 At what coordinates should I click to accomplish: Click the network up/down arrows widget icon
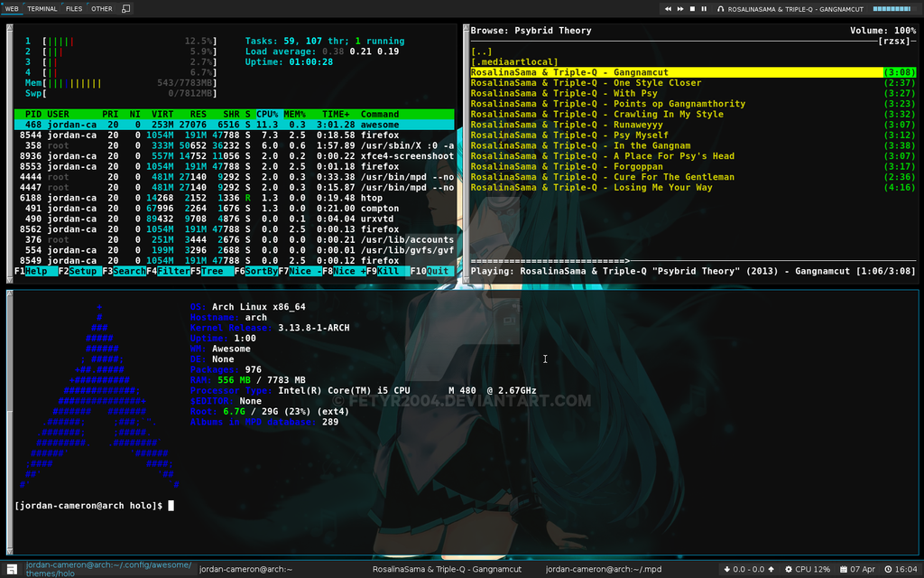tap(727, 570)
